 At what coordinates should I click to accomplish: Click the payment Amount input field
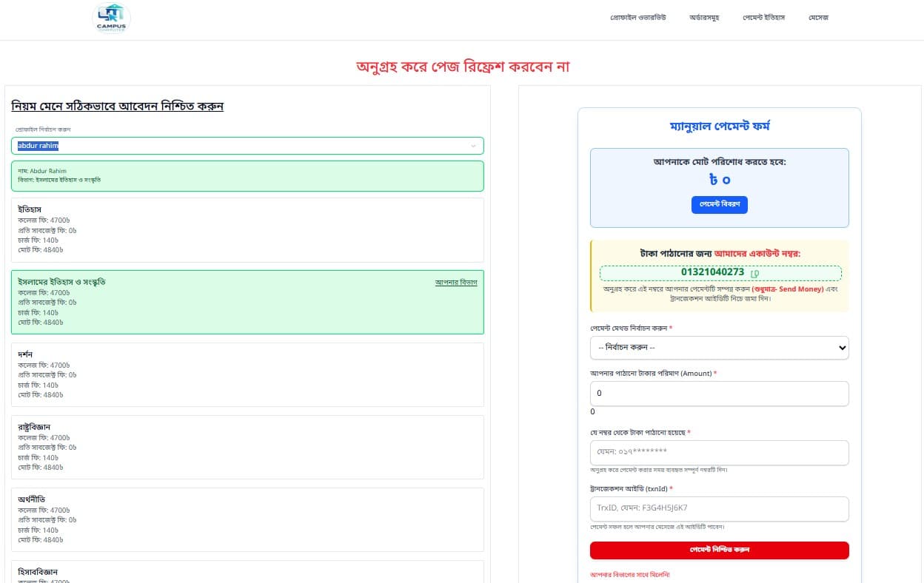pyautogui.click(x=719, y=394)
